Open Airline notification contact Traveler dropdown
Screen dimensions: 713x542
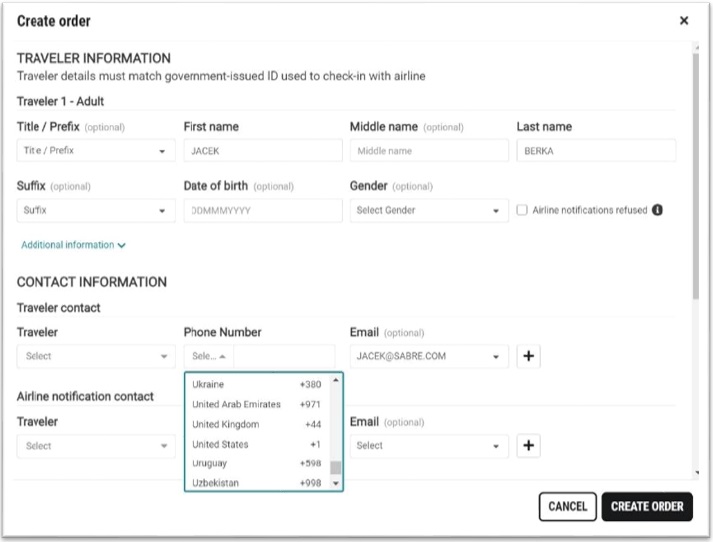click(x=96, y=446)
